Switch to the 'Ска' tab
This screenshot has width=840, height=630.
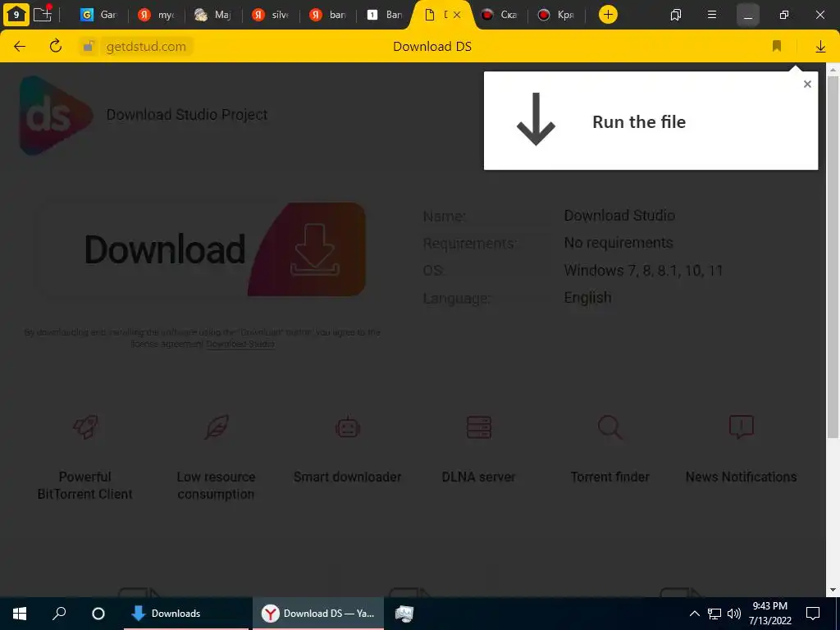pyautogui.click(x=499, y=15)
